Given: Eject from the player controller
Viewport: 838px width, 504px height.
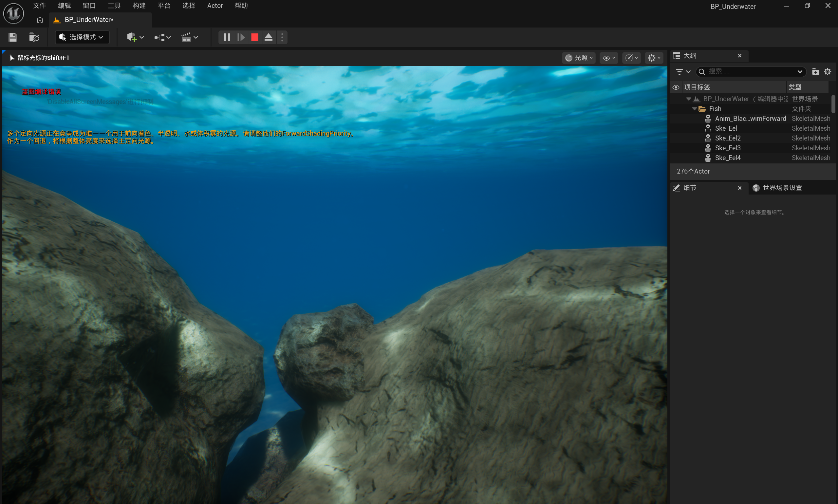Looking at the screenshot, I should pyautogui.click(x=269, y=37).
